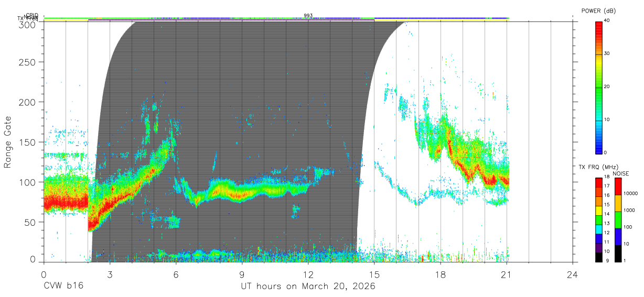Click the 3 hour tick label
This screenshot has height=297, width=644.
click(x=110, y=274)
